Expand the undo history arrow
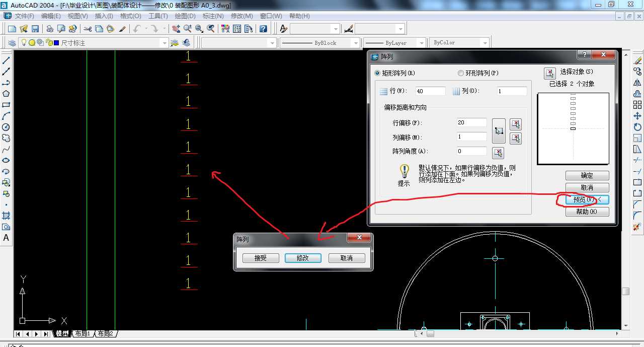The image size is (644, 347). [146, 29]
